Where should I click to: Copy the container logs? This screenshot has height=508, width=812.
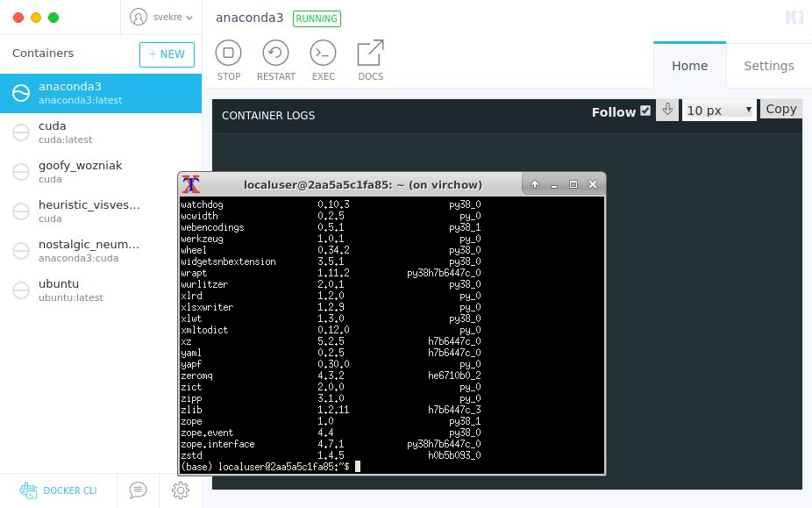tap(781, 109)
